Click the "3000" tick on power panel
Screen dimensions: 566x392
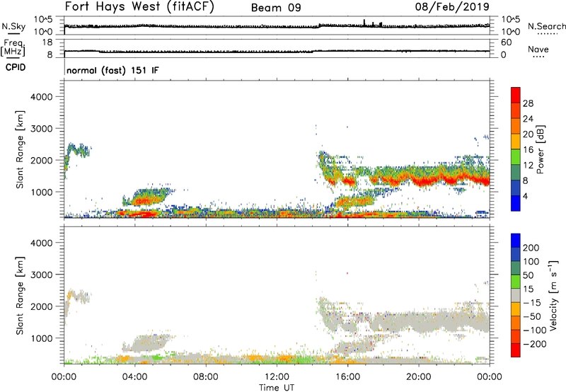pyautogui.click(x=41, y=129)
